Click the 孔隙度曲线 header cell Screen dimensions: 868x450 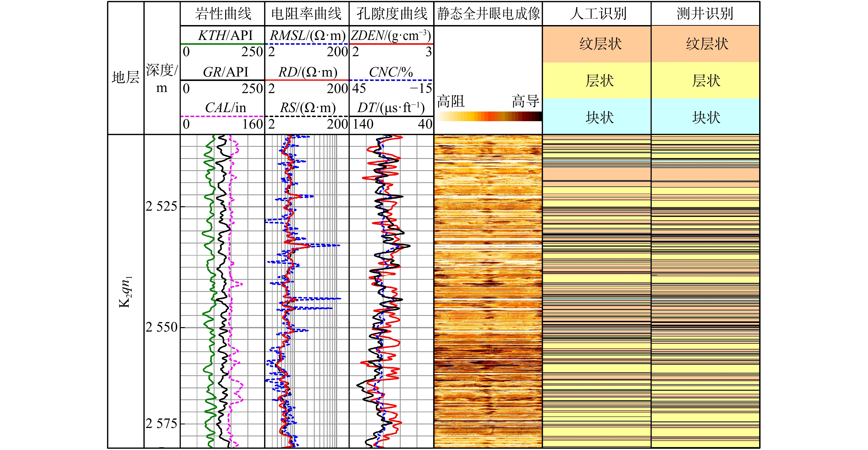click(391, 14)
